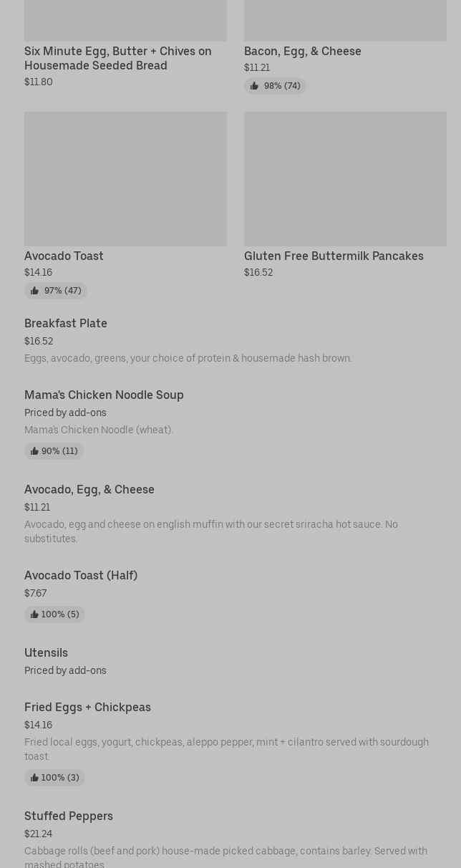
Task: Click the Avocado Toast title text
Action: pyautogui.click(x=64, y=256)
